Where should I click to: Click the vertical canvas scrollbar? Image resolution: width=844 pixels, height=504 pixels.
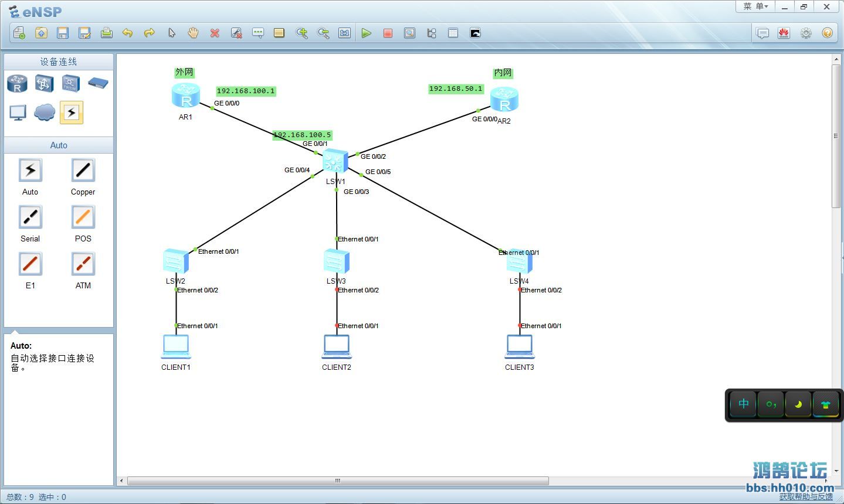pos(836,136)
